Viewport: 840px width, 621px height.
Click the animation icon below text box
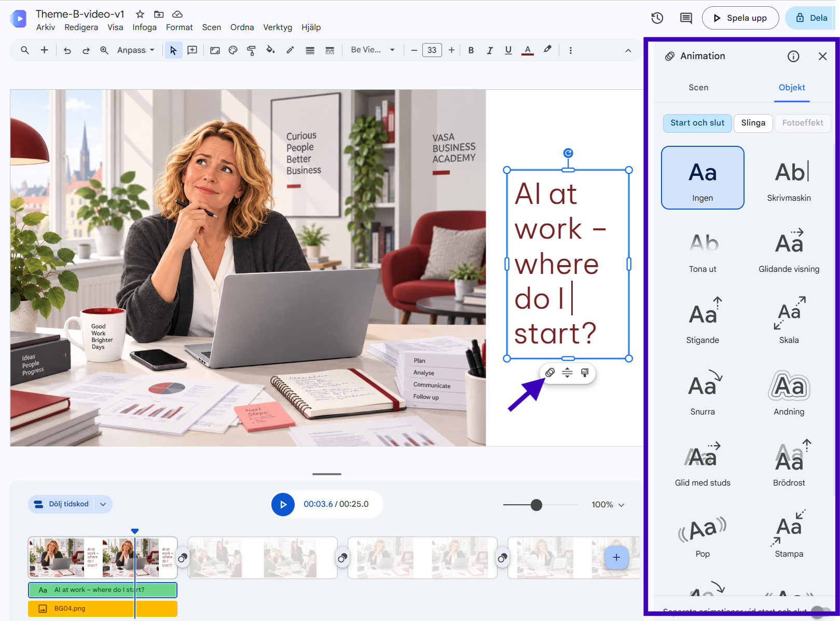(550, 372)
